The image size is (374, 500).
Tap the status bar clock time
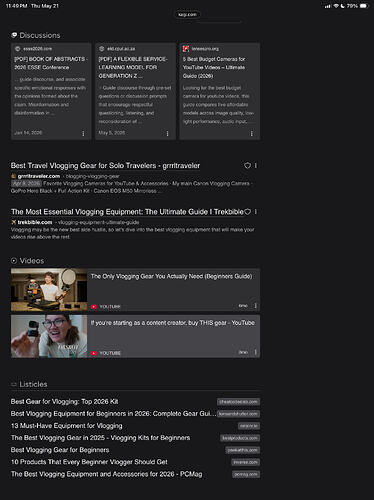click(x=16, y=6)
